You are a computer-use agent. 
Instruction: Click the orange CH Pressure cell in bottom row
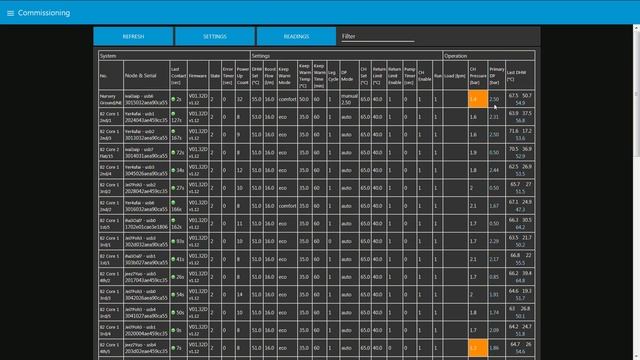coord(478,348)
